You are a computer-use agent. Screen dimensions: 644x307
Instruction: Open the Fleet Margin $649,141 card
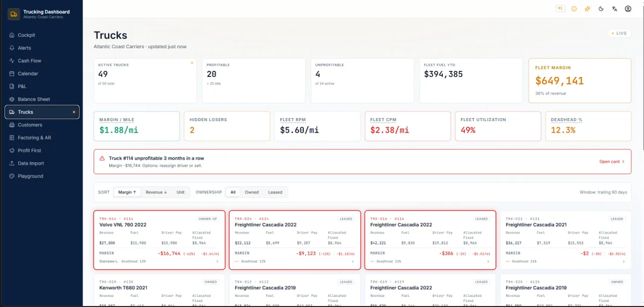580,80
